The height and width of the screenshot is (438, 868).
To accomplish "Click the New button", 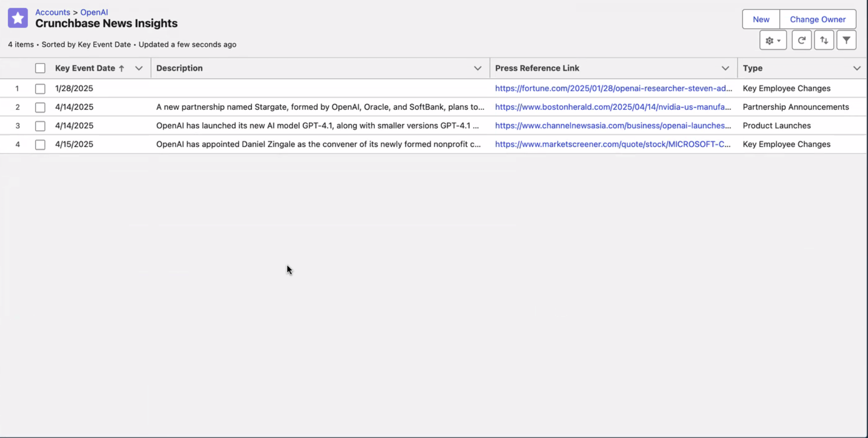I will [761, 19].
